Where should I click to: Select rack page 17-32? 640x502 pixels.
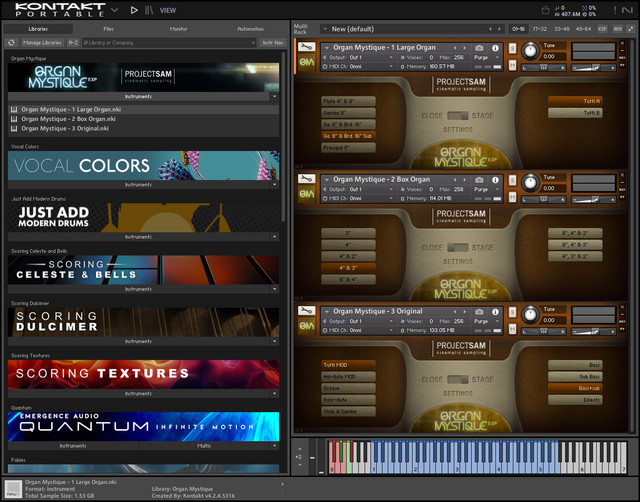540,29
